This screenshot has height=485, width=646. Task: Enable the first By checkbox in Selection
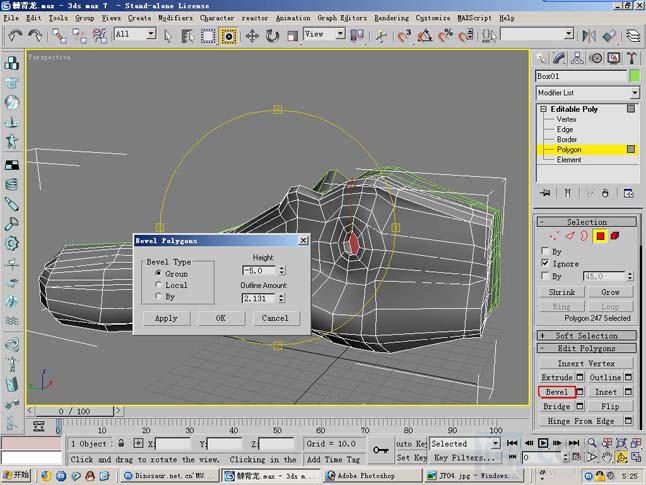545,251
